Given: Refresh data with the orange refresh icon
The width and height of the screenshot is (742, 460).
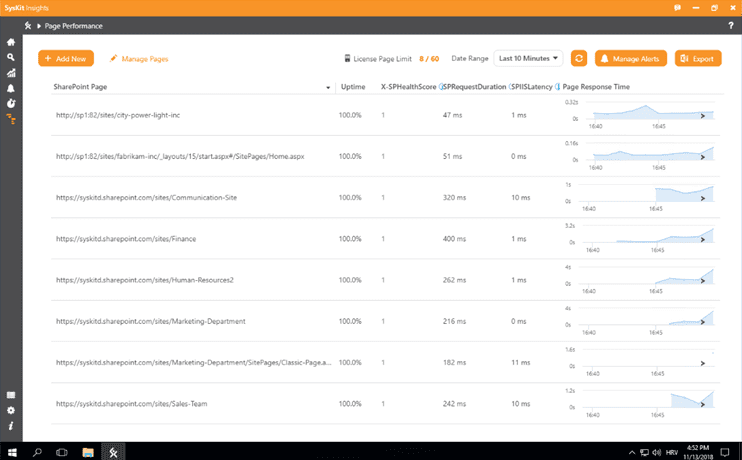Looking at the screenshot, I should tap(579, 59).
